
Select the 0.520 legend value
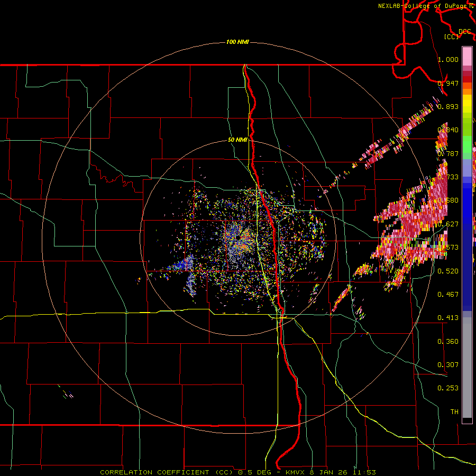pyautogui.click(x=448, y=271)
